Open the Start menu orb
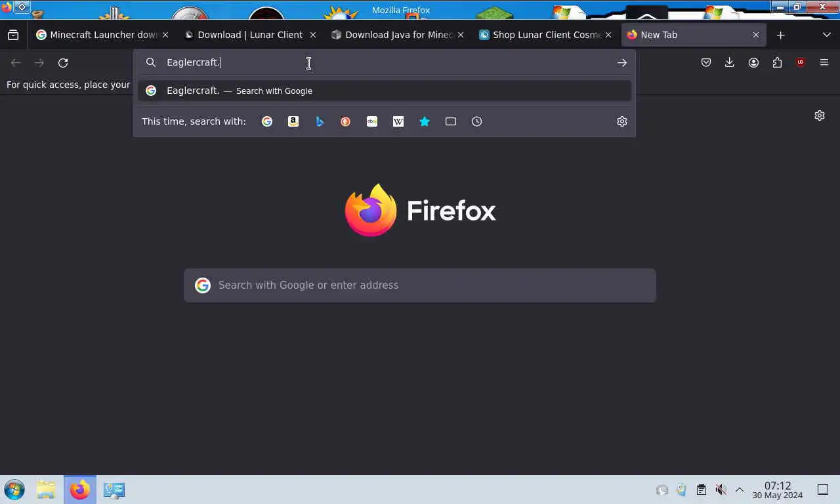 14,490
